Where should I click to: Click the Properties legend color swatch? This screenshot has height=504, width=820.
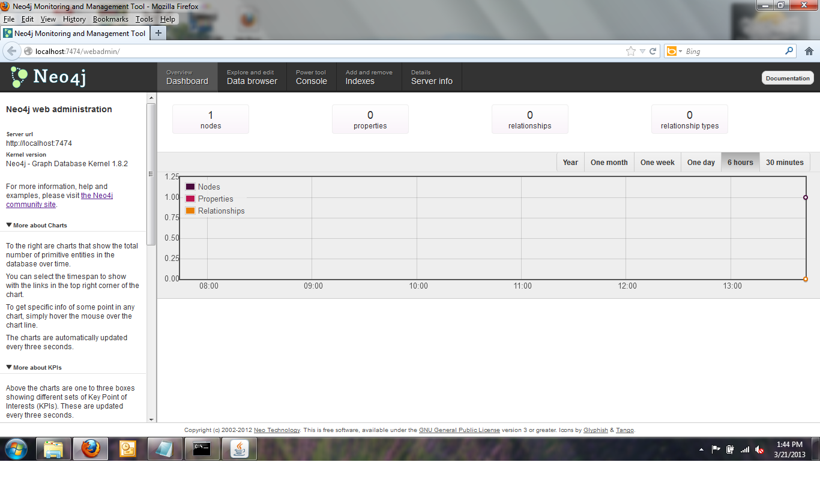coord(190,199)
